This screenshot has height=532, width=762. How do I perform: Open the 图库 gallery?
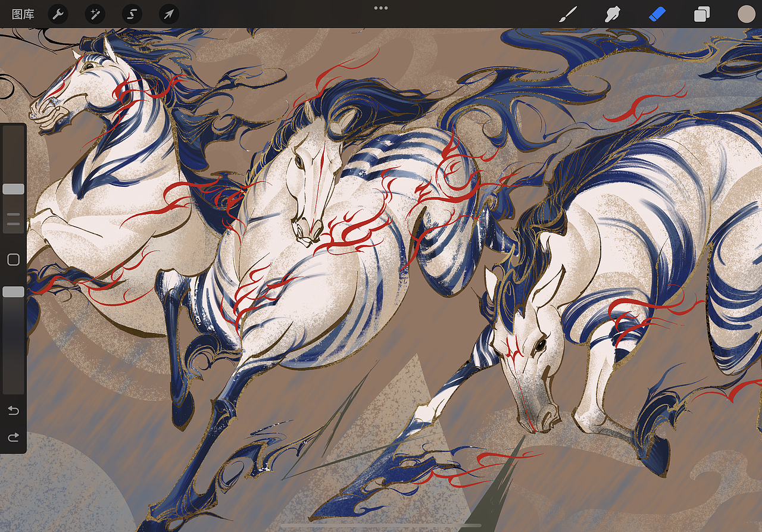pyautogui.click(x=23, y=14)
